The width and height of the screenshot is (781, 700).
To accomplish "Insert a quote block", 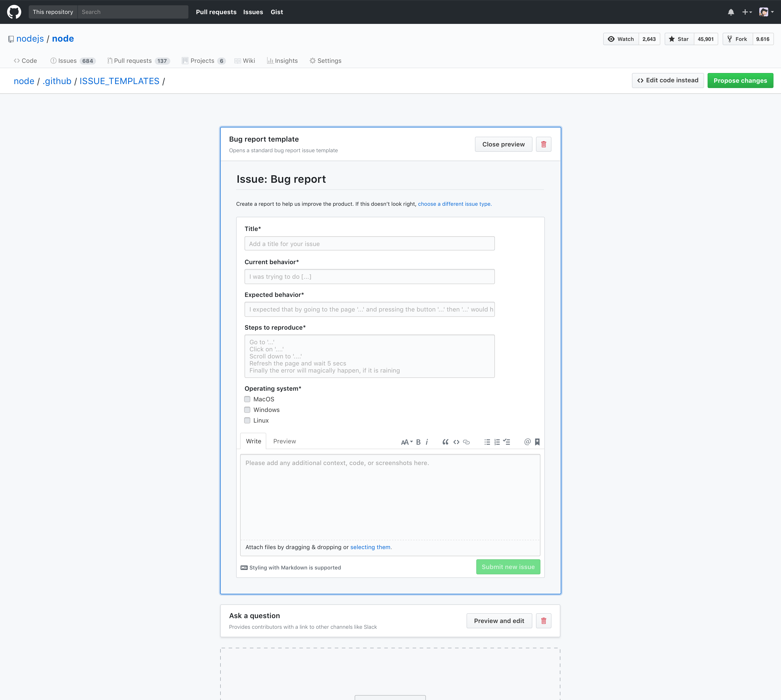I will (446, 442).
